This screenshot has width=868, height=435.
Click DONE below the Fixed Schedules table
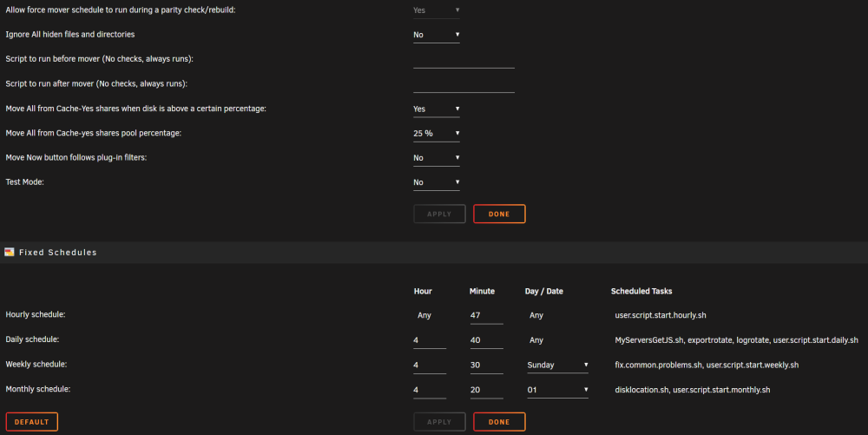pyautogui.click(x=499, y=422)
